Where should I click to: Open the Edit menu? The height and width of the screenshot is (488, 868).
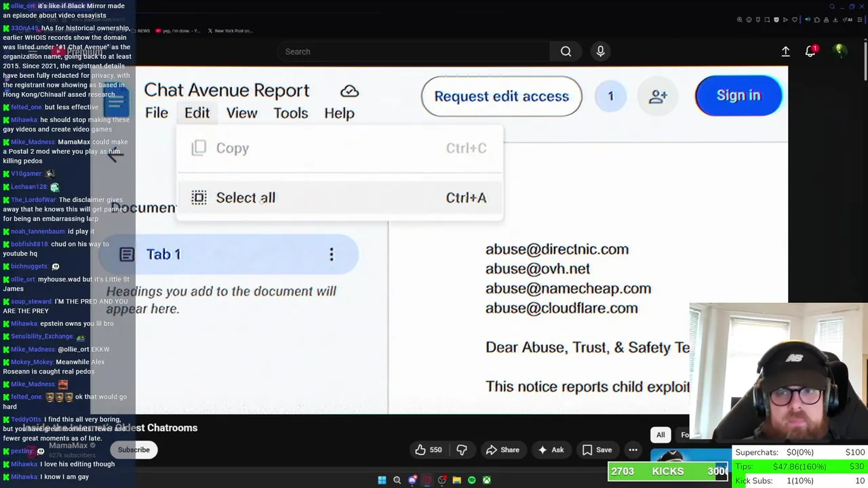pyautogui.click(x=197, y=113)
